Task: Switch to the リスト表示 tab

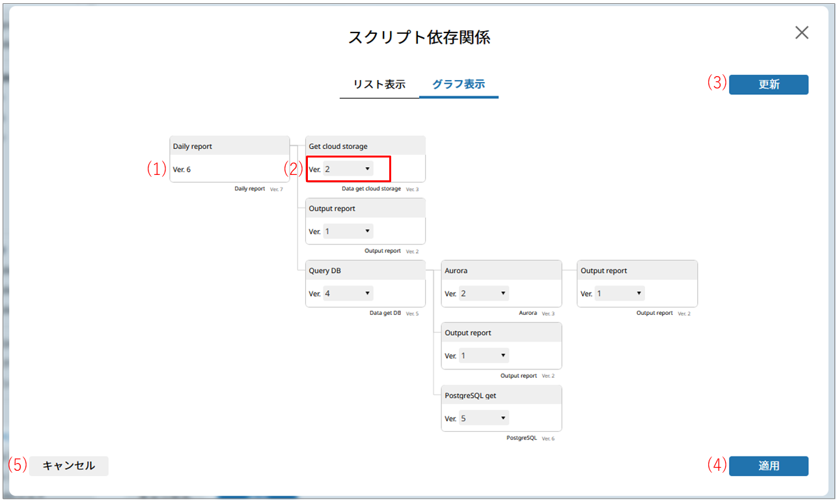Action: pos(379,85)
